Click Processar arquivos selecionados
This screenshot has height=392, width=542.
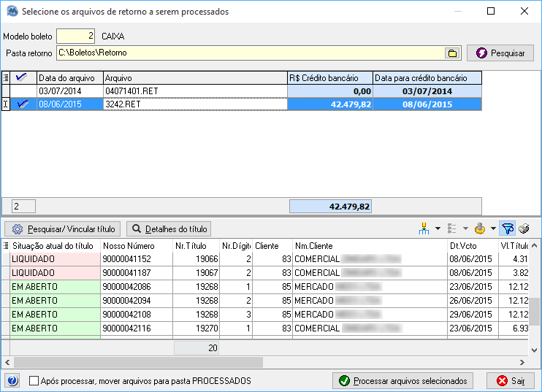[402, 380]
